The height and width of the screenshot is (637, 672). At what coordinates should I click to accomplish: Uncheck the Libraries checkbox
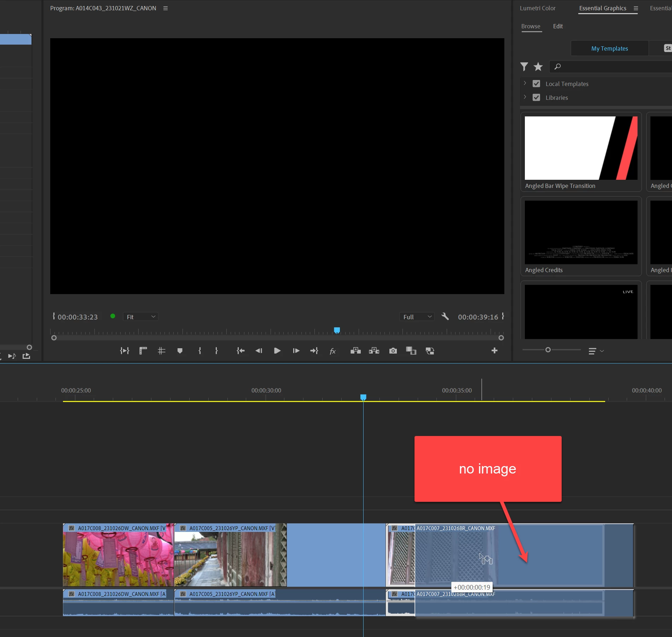click(536, 97)
